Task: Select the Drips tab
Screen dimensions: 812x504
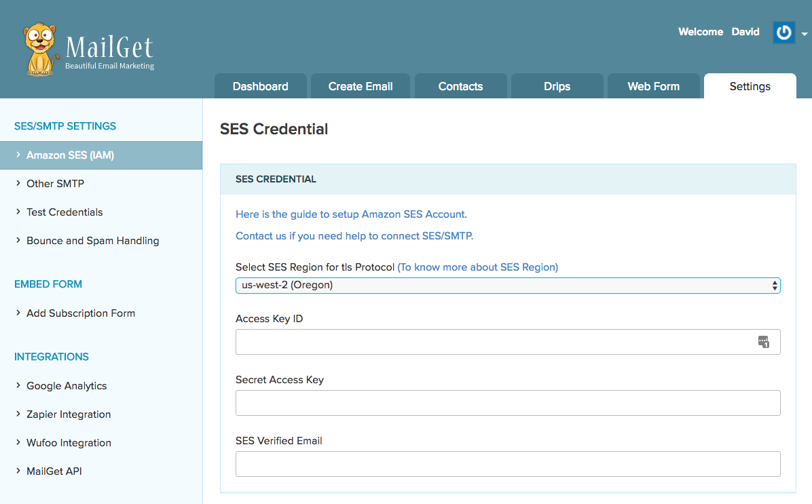Action: [557, 86]
